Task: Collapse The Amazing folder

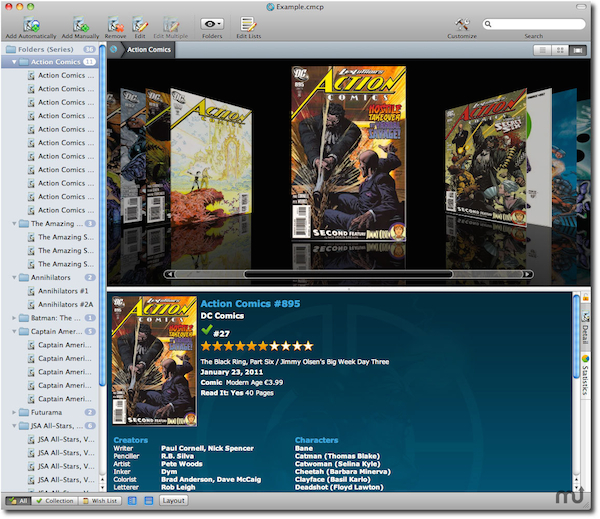Action: pos(14,224)
